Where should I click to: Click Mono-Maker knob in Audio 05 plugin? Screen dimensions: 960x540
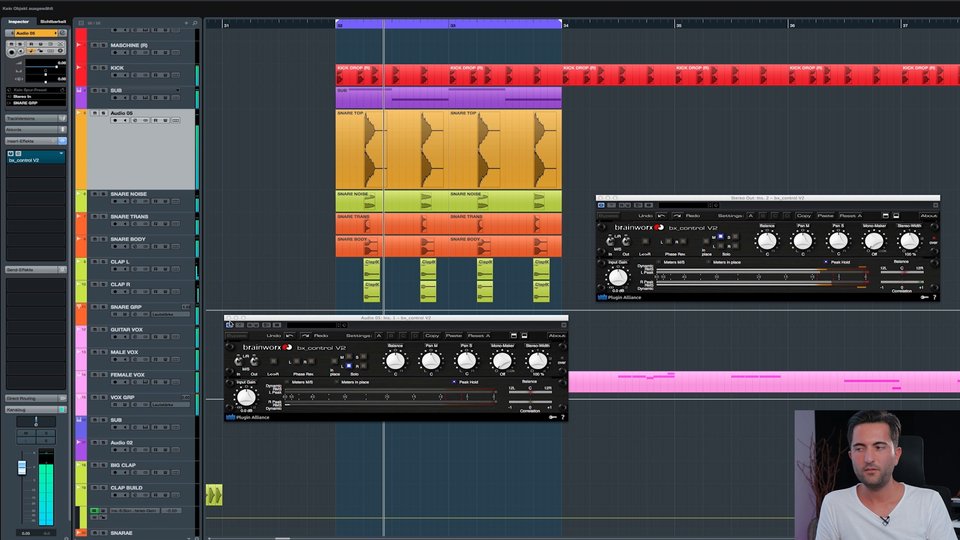pyautogui.click(x=502, y=361)
